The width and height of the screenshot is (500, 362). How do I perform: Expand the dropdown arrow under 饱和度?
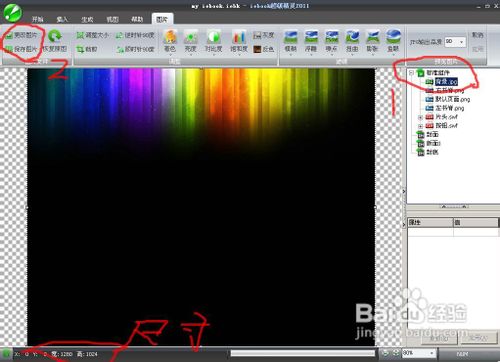click(x=239, y=54)
